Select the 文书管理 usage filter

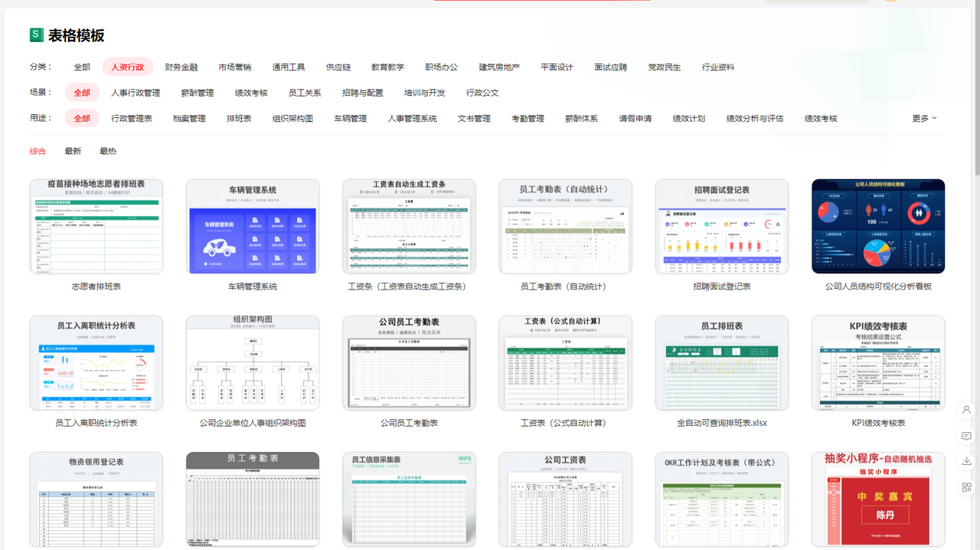tap(474, 119)
